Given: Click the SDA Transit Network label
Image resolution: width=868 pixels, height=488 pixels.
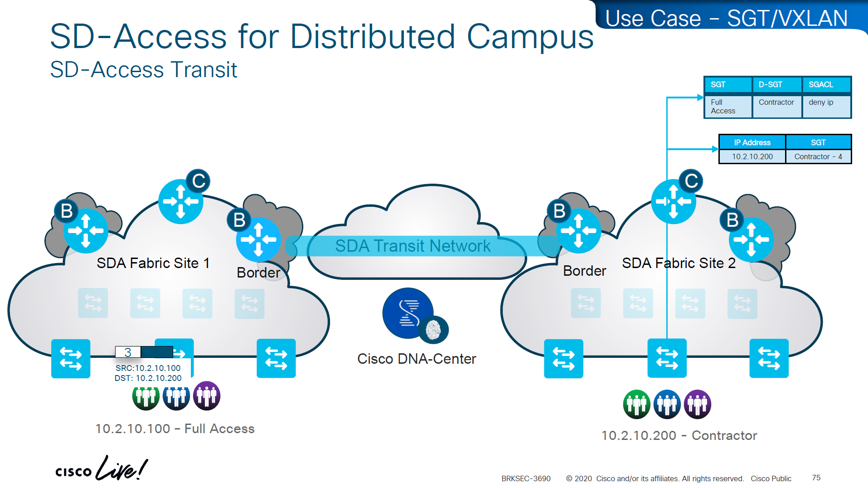Looking at the screenshot, I should [x=412, y=246].
